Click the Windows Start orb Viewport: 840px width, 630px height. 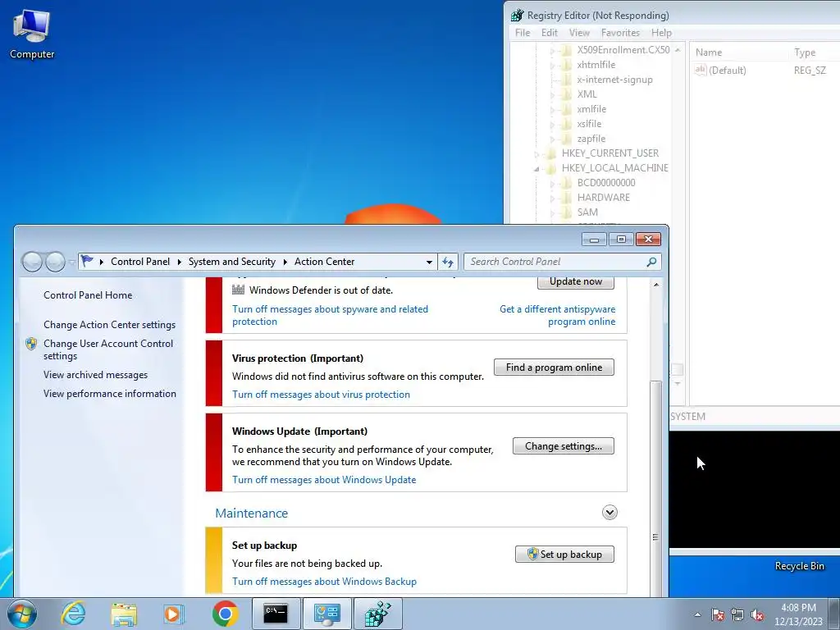[22, 614]
